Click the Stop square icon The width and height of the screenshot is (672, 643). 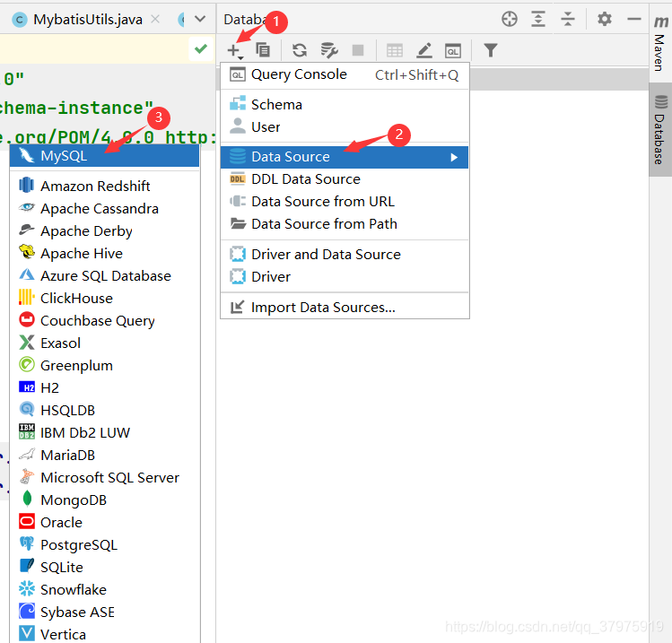(358, 50)
